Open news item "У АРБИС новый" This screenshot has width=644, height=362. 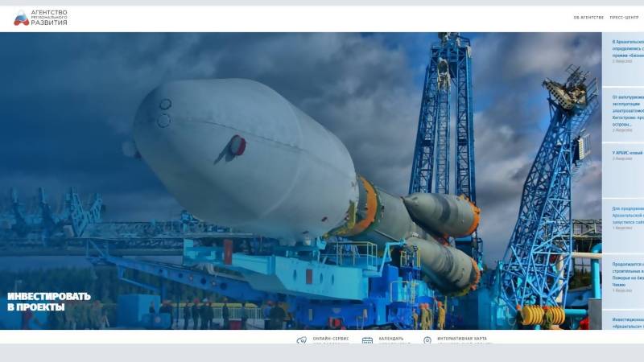[628, 152]
